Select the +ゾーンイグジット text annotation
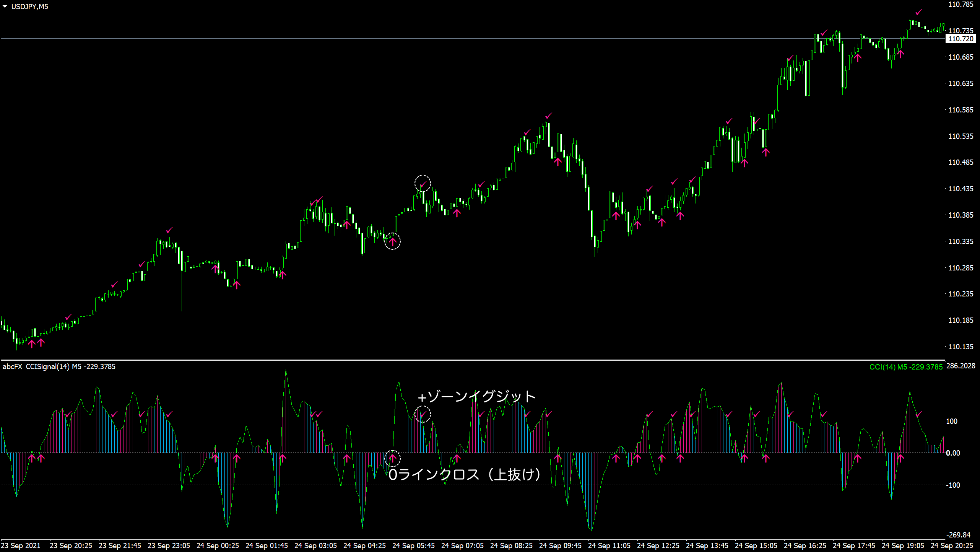The width and height of the screenshot is (980, 552). pos(476,397)
